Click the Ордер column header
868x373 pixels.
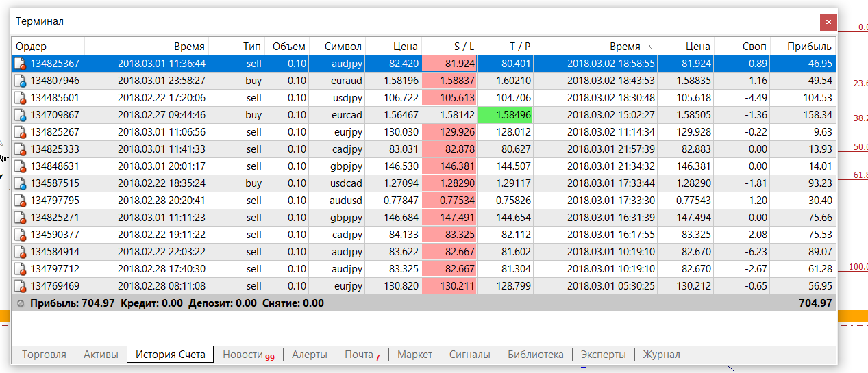48,47
